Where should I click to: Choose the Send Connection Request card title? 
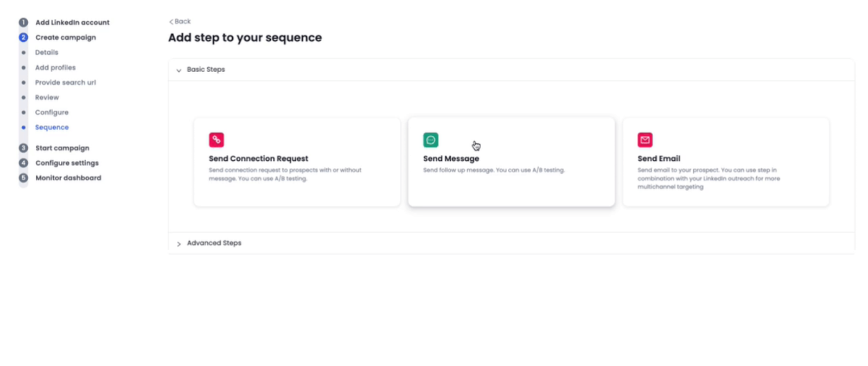(x=258, y=159)
